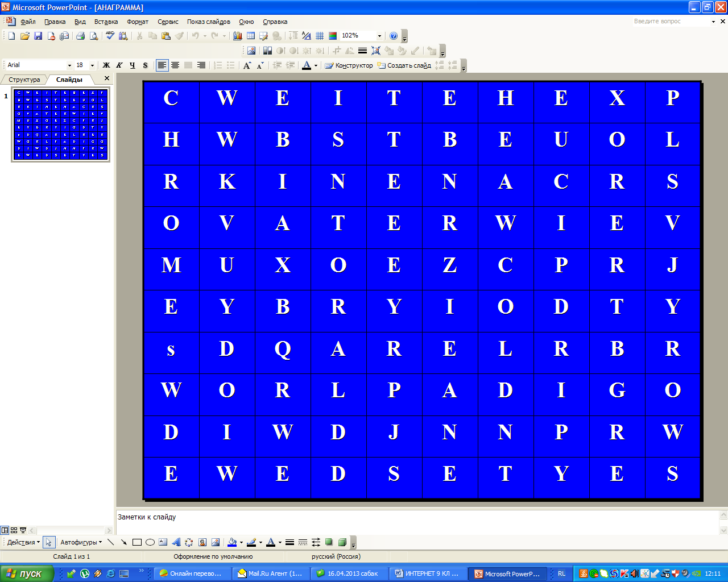728x582 pixels.
Task: Run the ABC spelling check
Action: [110, 36]
